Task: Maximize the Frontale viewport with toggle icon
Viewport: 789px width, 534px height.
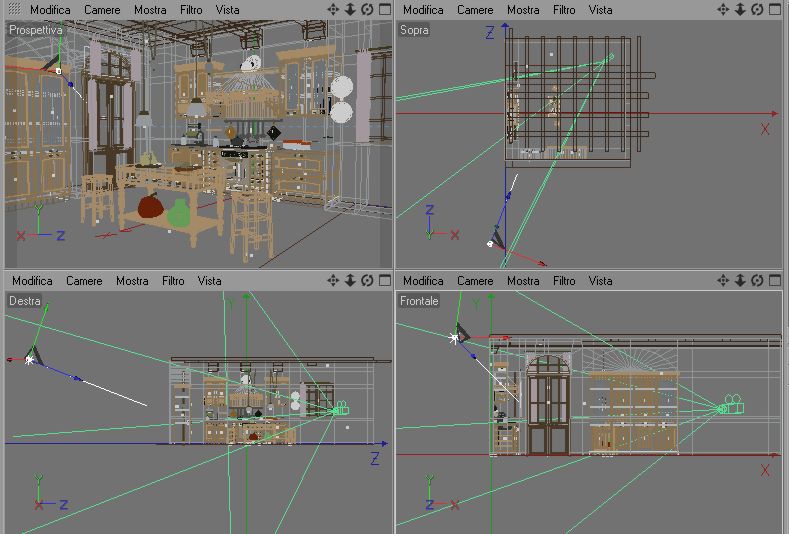Action: [x=775, y=280]
